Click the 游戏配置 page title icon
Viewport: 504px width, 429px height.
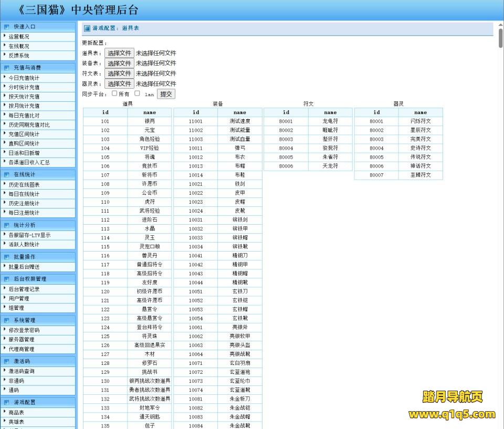tap(87, 28)
